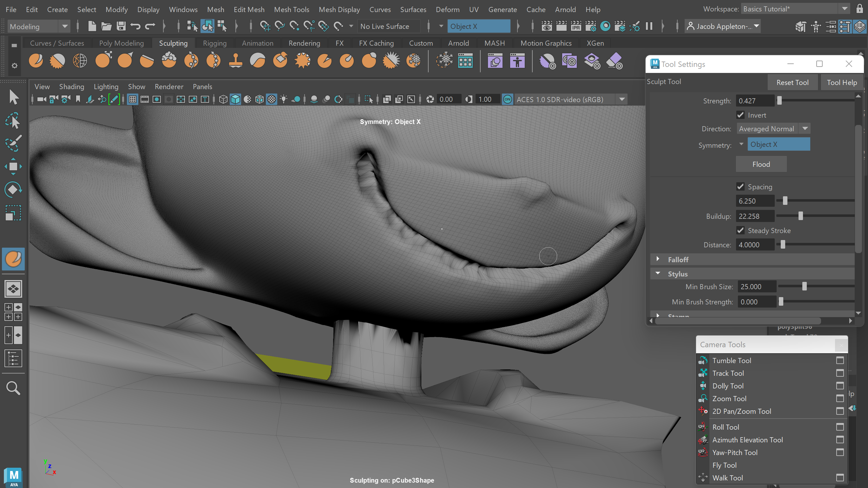Click the Freeze tool snowflake icon
Image resolution: width=868 pixels, height=488 pixels.
[x=413, y=61]
